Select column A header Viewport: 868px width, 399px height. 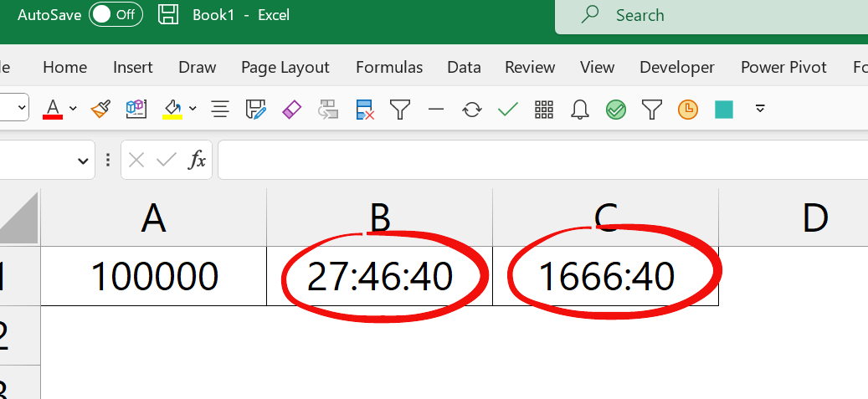[153, 217]
